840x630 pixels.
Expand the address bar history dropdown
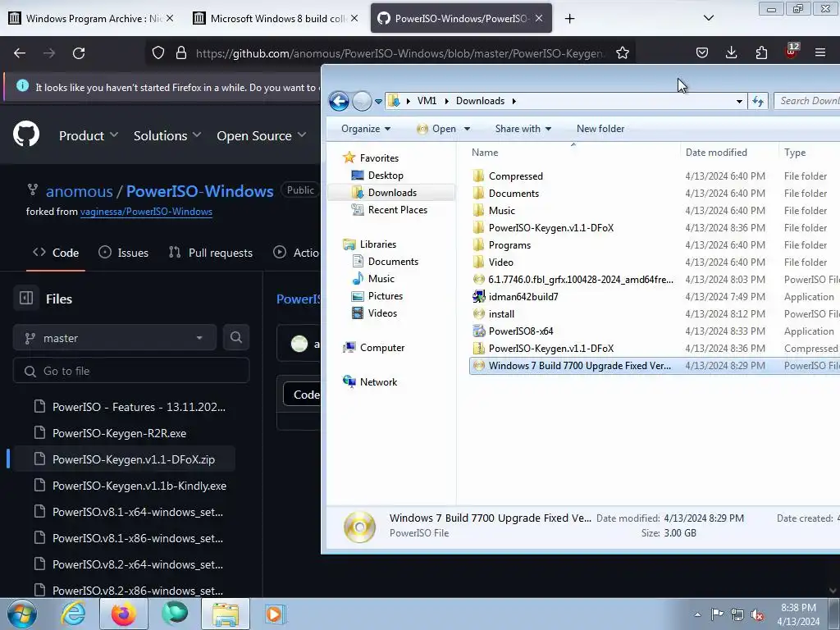(739, 101)
